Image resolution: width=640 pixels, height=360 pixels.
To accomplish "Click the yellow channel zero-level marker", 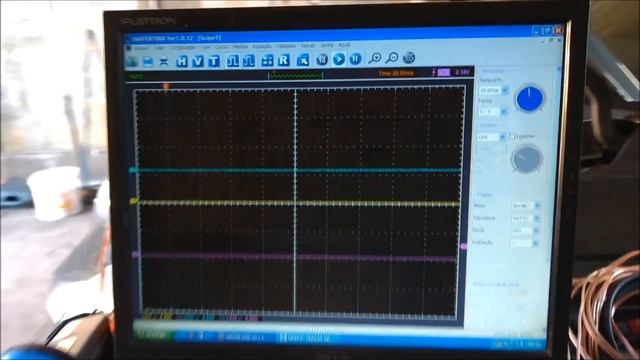I will click(x=133, y=201).
